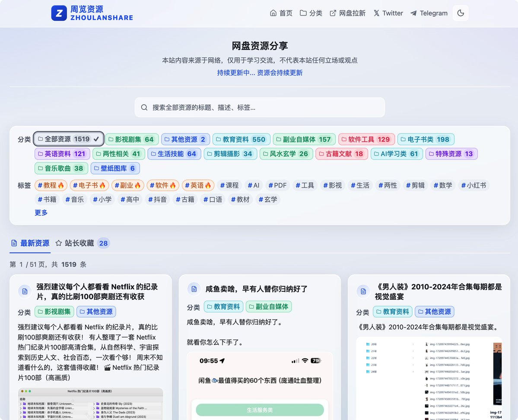Open the 持续更新中 资源会持续更新 link
The image size is (518, 420).
pos(260,73)
